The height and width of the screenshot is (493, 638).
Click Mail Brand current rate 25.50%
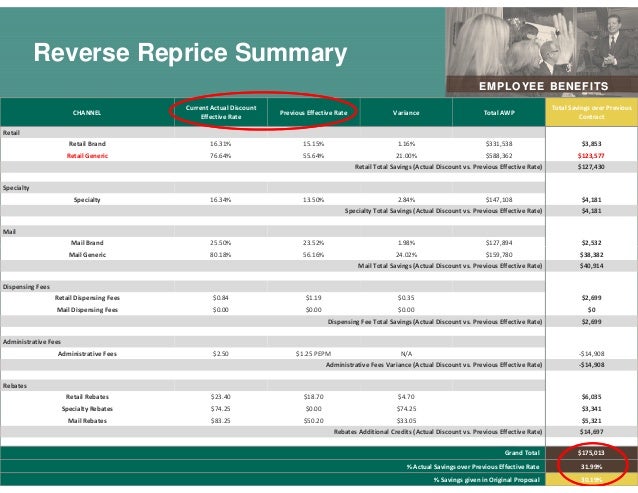(221, 243)
